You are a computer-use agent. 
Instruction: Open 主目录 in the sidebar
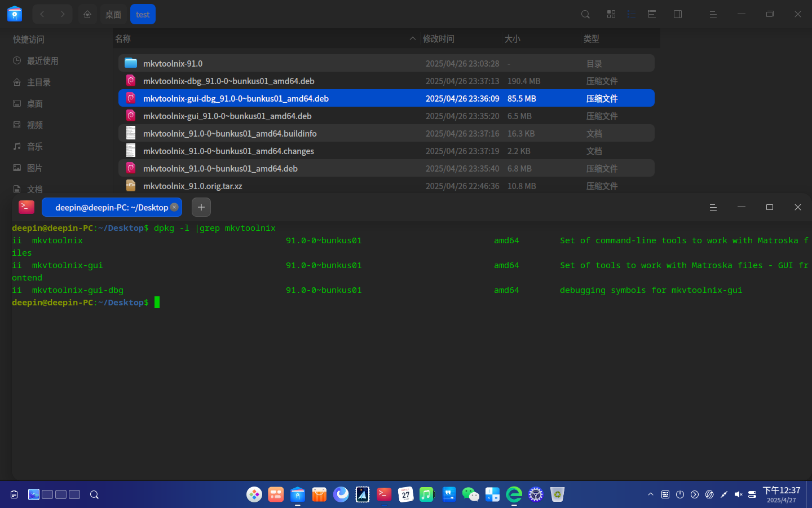coord(38,82)
